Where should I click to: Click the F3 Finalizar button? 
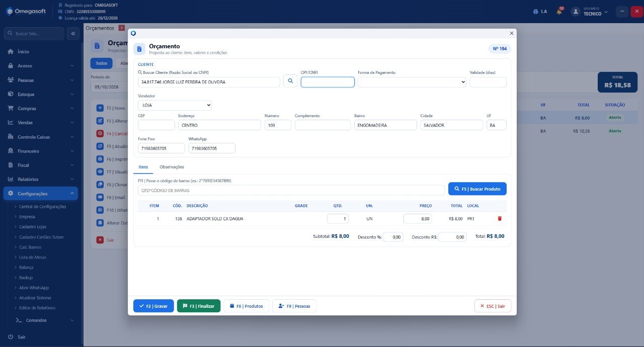tap(199, 306)
